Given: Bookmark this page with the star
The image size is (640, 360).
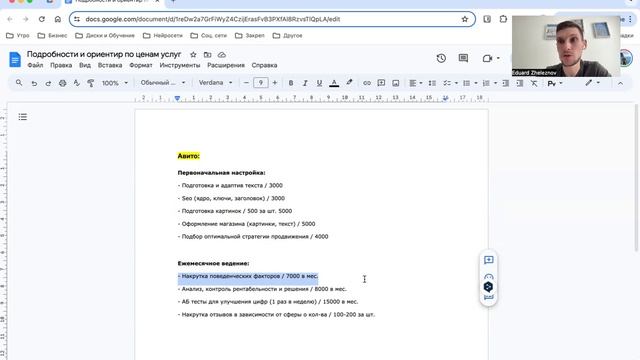Looking at the screenshot, I should pos(464,19).
